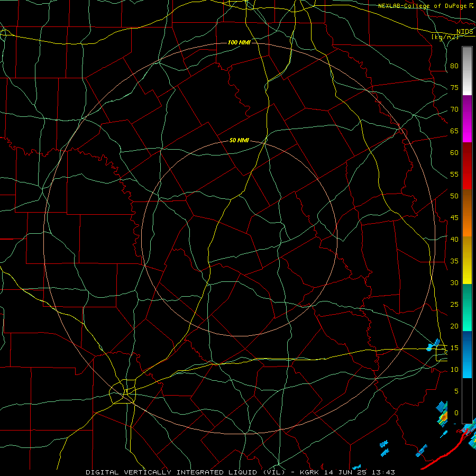Click the purple-magenta segment of the color bar
Screen dimensions: 476x476
pyautogui.click(x=467, y=119)
